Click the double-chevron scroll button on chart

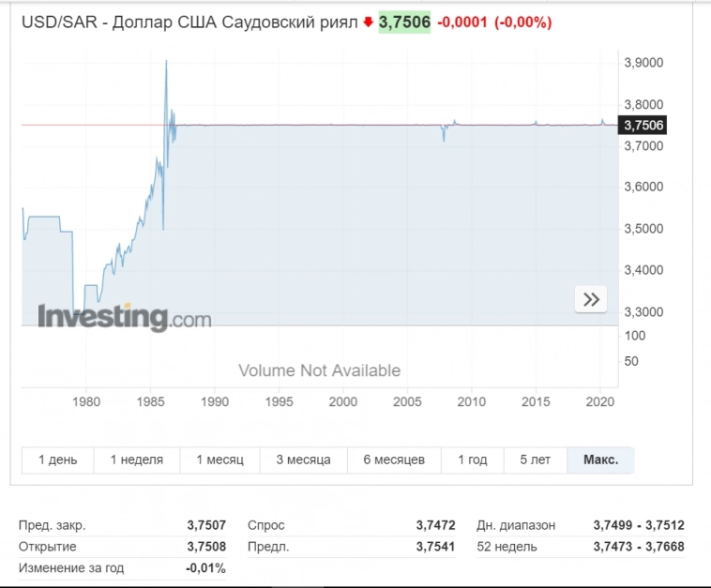(x=591, y=300)
